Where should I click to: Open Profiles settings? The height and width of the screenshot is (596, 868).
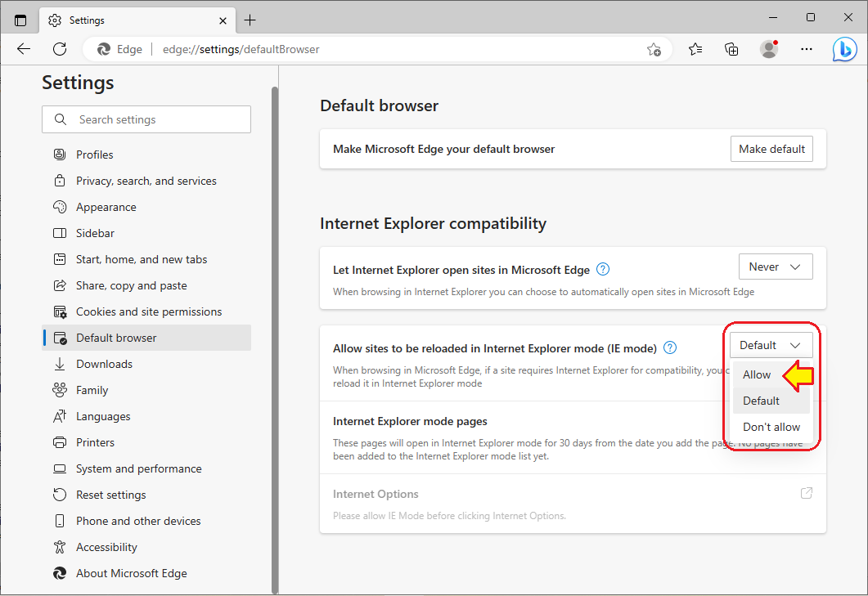pos(146,155)
